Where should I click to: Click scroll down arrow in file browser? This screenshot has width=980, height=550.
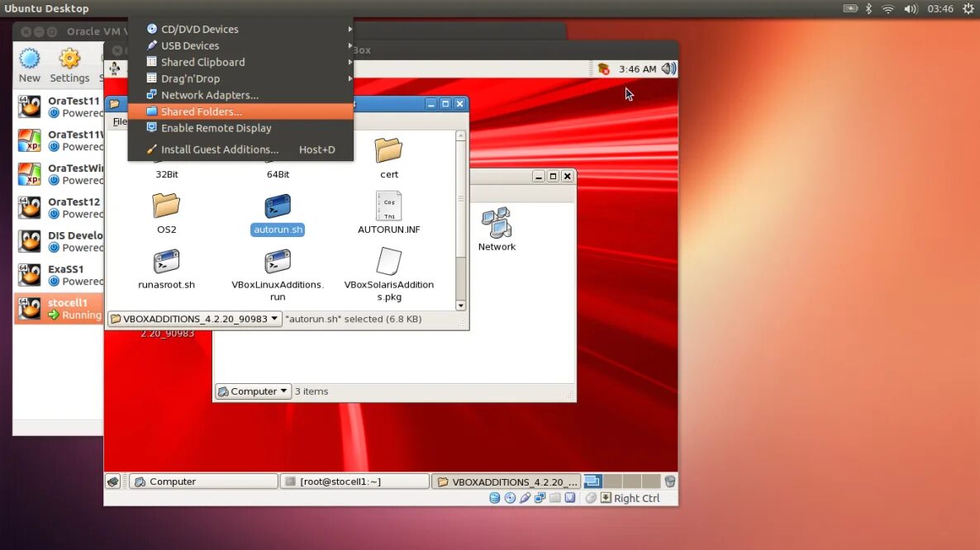pyautogui.click(x=460, y=306)
